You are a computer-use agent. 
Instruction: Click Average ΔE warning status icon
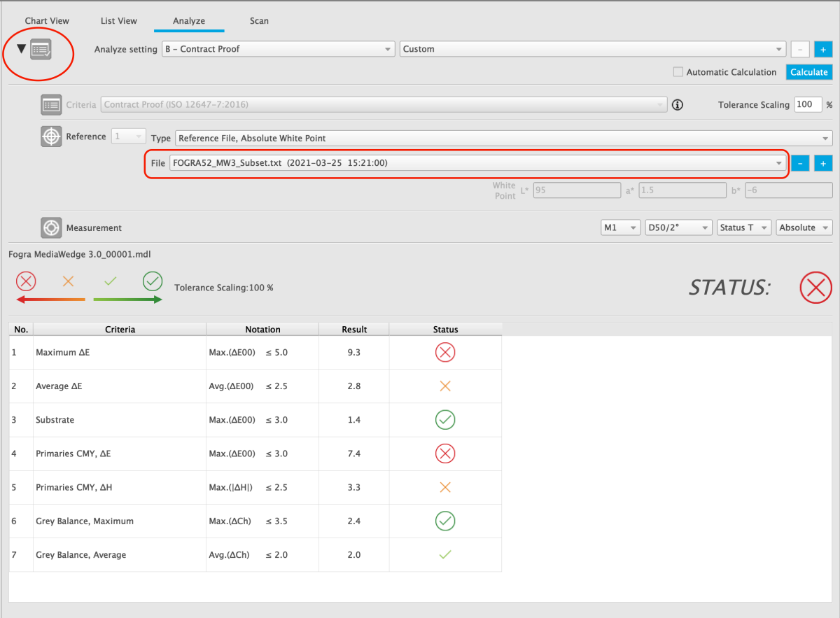click(x=445, y=386)
